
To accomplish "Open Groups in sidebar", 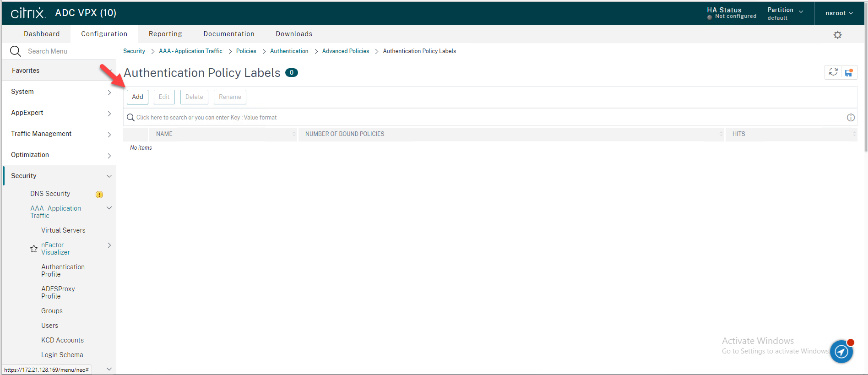I will 52,311.
